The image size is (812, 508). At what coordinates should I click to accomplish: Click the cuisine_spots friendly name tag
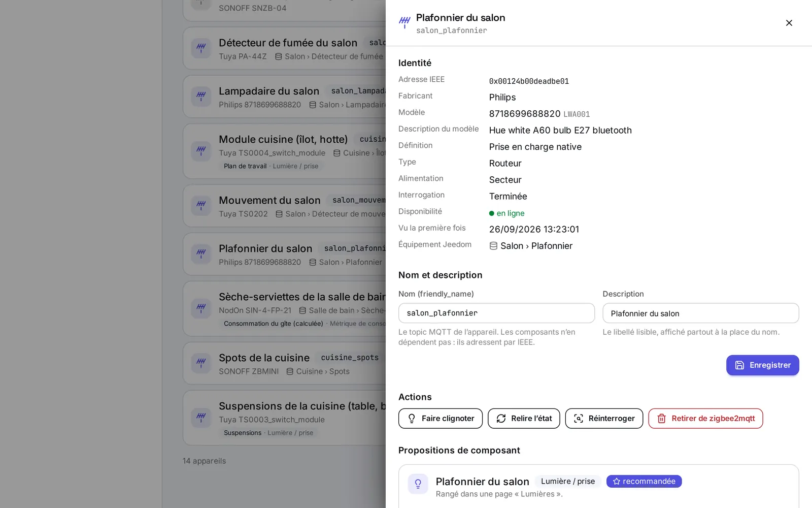point(350,358)
